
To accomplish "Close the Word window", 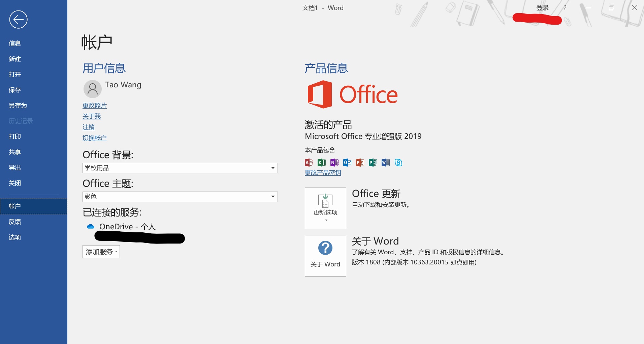I will point(635,8).
